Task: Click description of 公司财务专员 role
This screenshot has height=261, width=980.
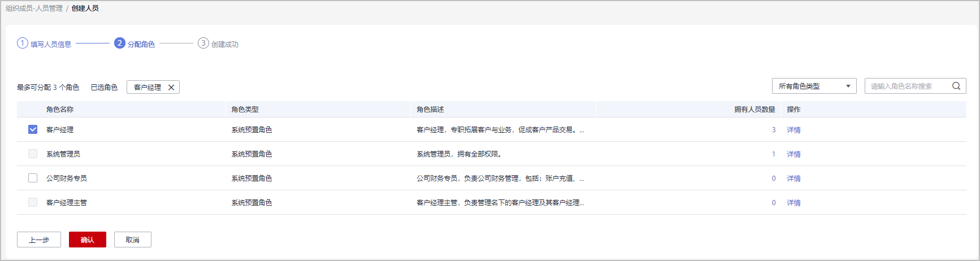Action: (500, 179)
